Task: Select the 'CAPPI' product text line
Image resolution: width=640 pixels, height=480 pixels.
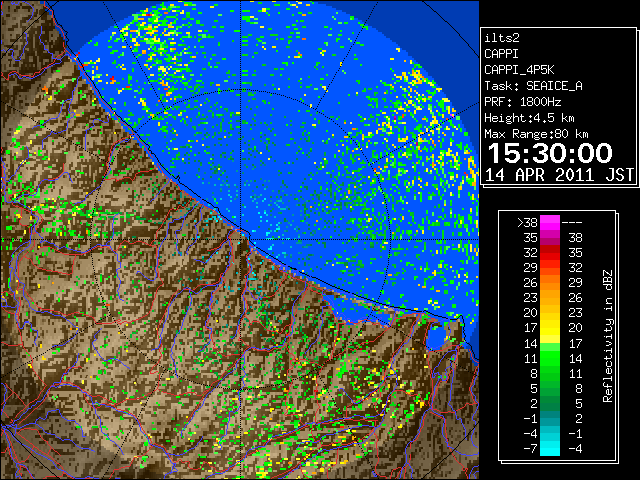Action: 501,54
